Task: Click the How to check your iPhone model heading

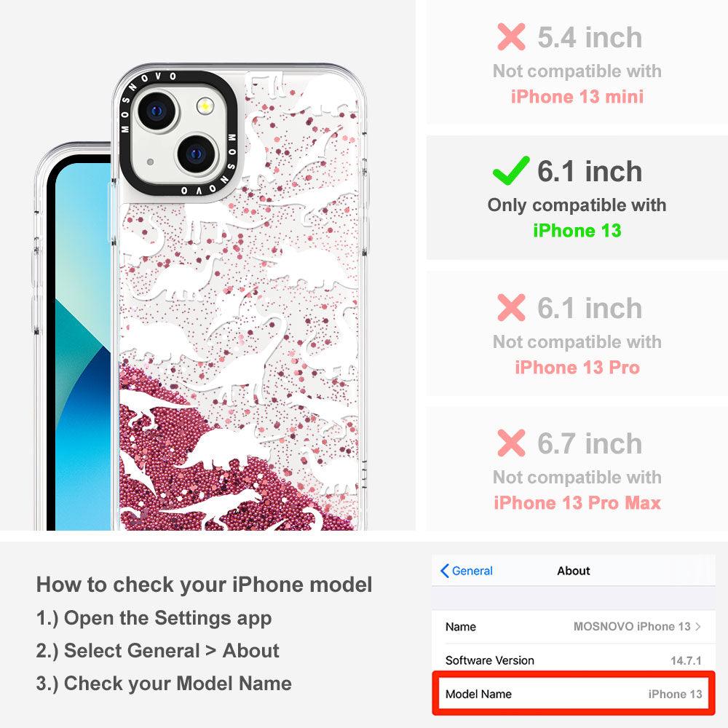Action: coord(205,584)
